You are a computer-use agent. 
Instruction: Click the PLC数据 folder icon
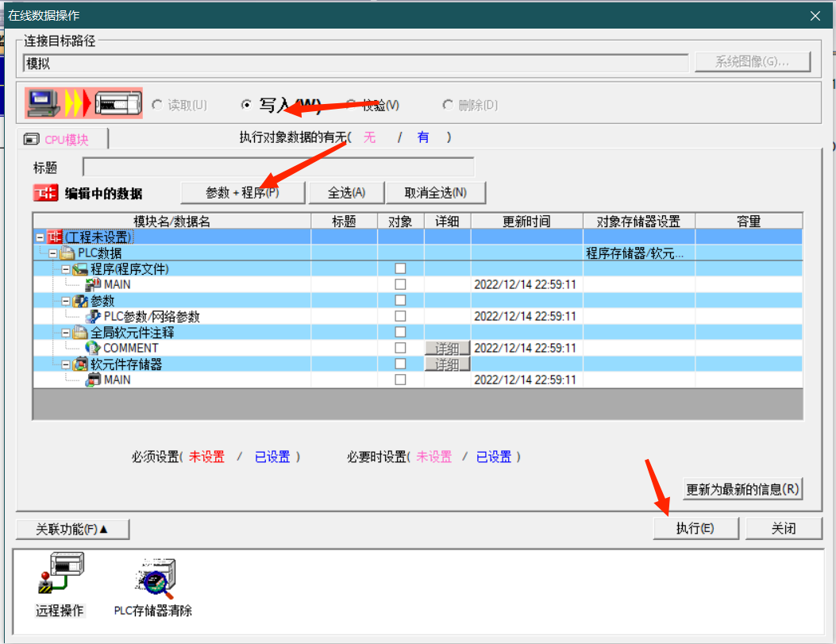(x=67, y=253)
